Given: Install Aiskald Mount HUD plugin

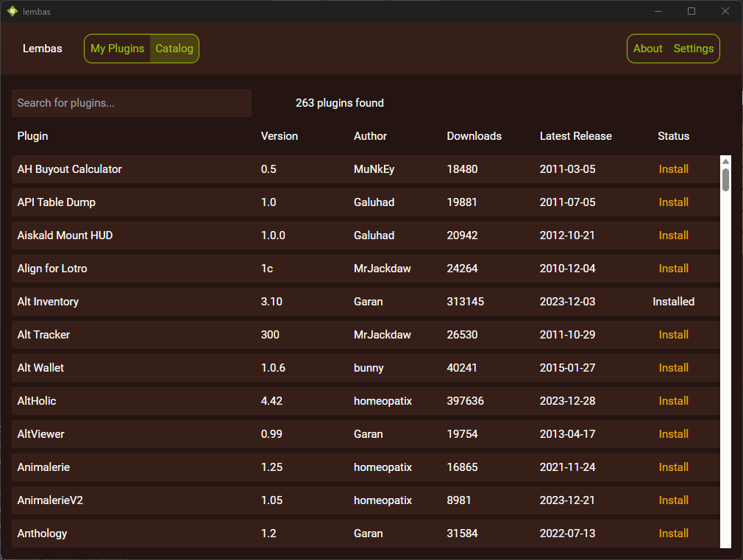Looking at the screenshot, I should [673, 235].
